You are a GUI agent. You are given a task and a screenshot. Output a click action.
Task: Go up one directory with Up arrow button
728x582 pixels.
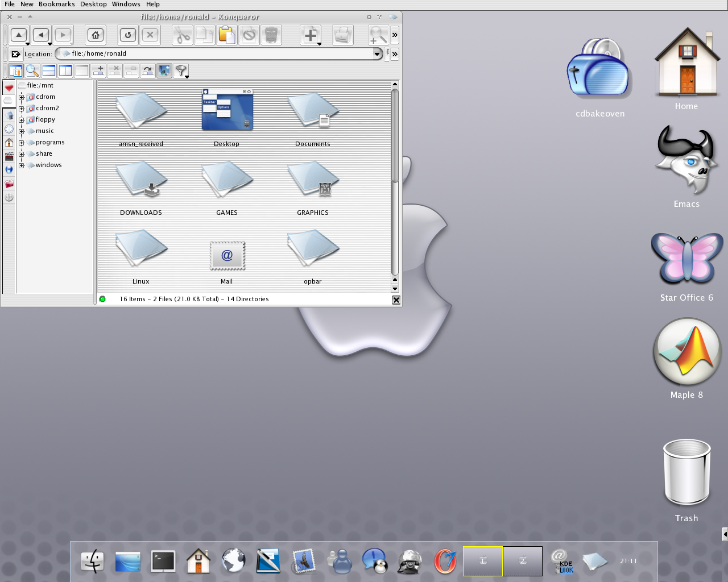(19, 35)
